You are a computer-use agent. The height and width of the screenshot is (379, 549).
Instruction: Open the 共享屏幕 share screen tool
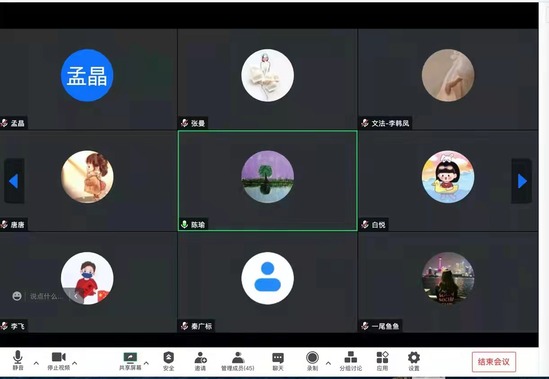[130, 361]
